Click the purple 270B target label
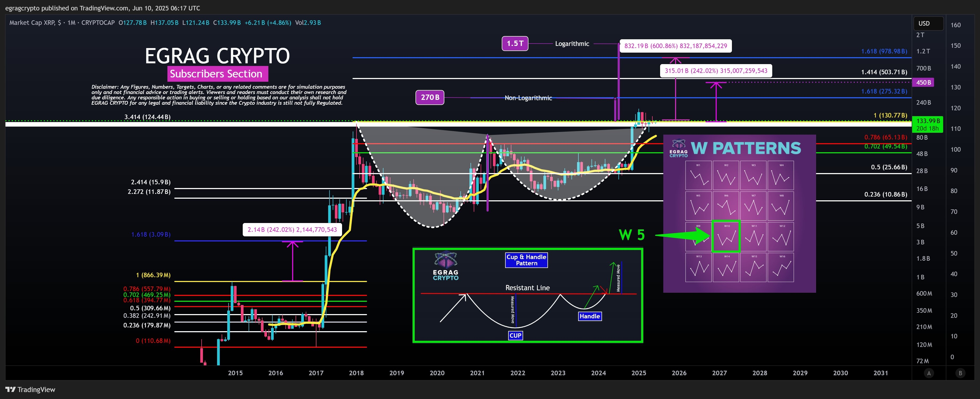The image size is (980, 399). [429, 97]
